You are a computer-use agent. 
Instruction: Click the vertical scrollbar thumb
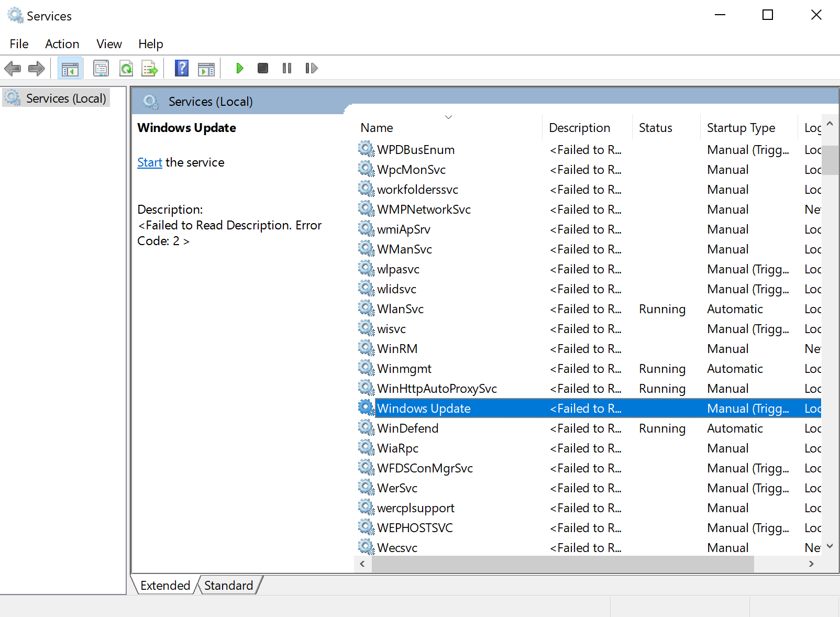click(x=830, y=160)
